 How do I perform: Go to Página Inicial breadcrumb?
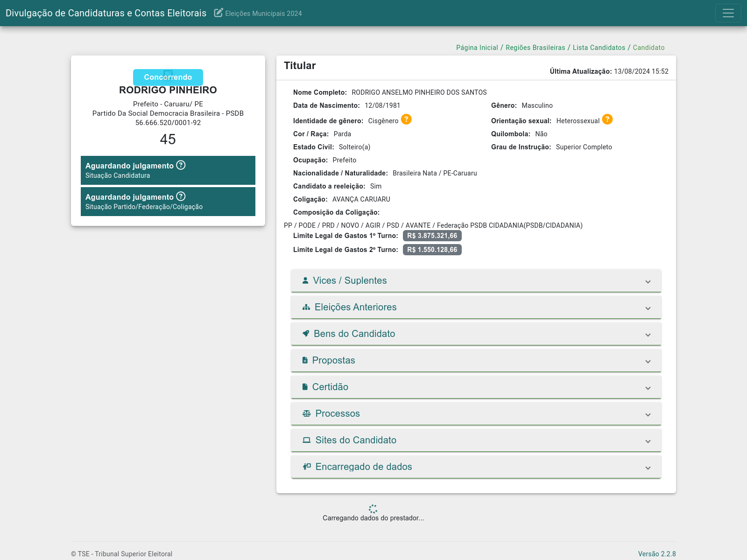pos(477,48)
